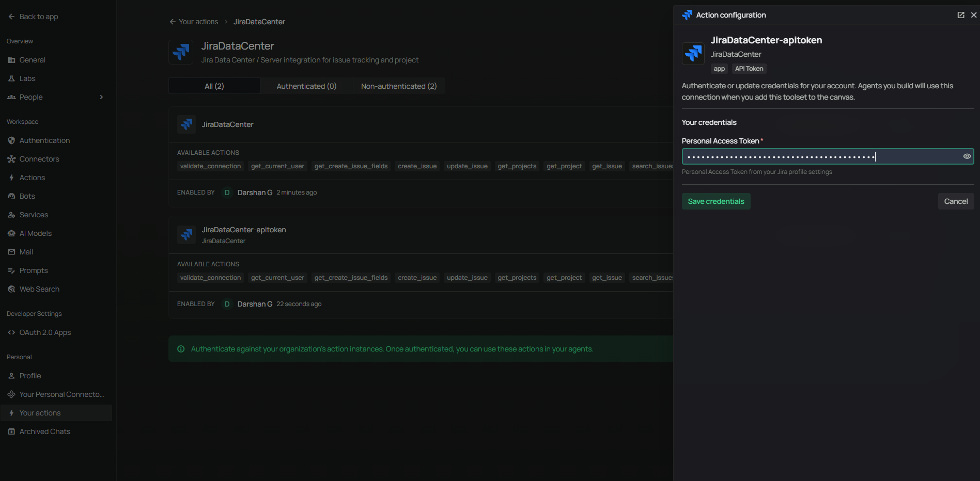Open the Services icon
Viewport: 980px width, 481px height.
coord(11,215)
